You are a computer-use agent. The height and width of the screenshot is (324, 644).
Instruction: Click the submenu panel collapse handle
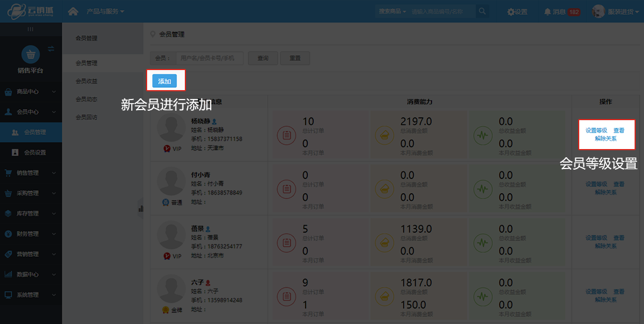[141, 207]
